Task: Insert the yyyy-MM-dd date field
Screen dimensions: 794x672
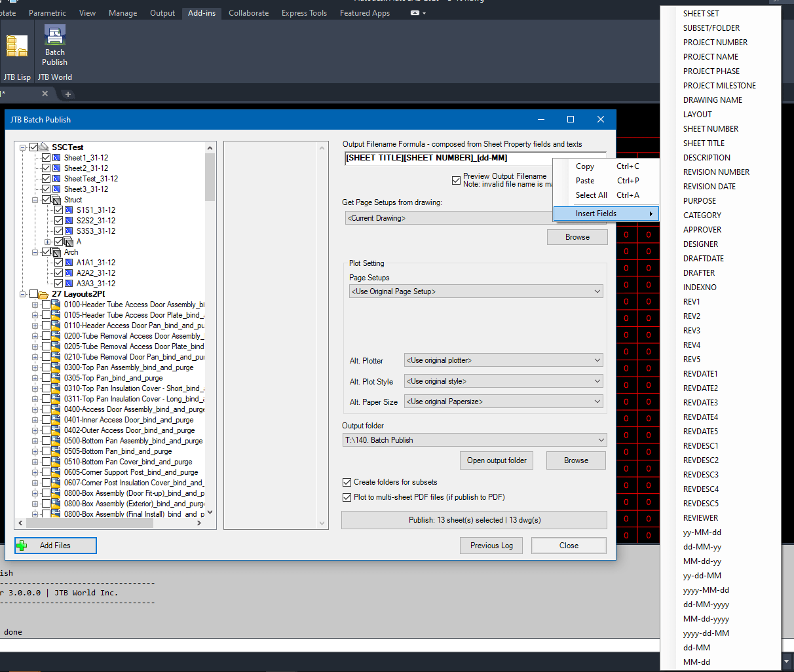Action: [x=706, y=590]
